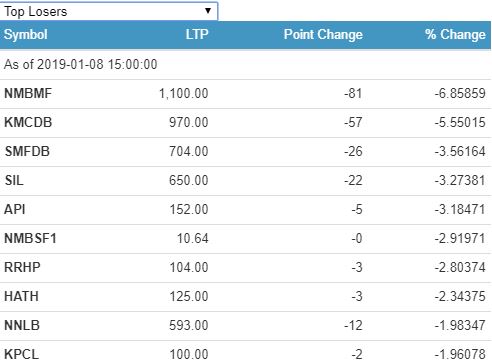The width and height of the screenshot is (492, 364).
Task: Click the Point Change column header
Action: pos(323,34)
